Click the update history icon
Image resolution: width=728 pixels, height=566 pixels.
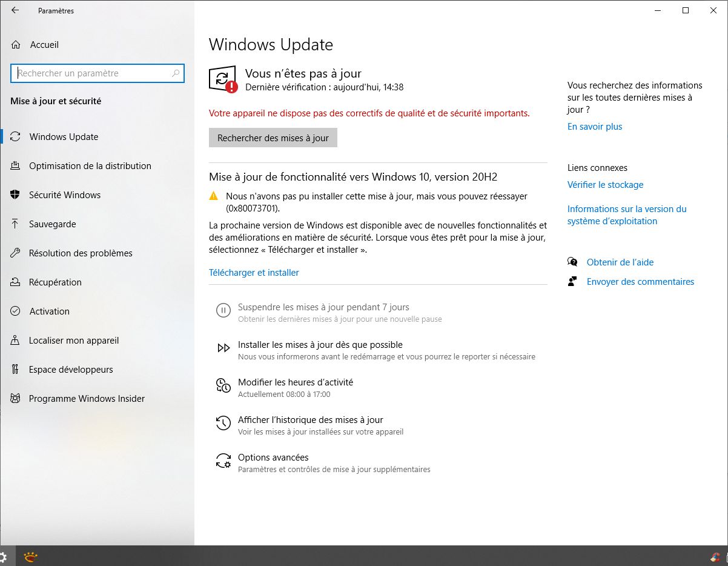pyautogui.click(x=223, y=423)
